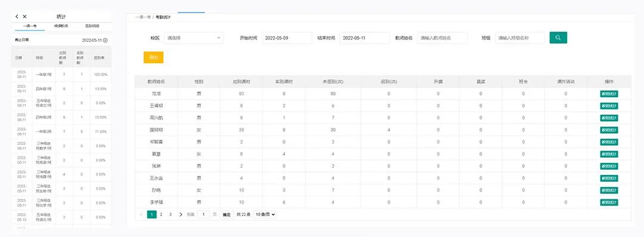Viewport: 644px width, 237px height.
Task: Click 教师统计 button in 孙艳 row
Action: 609,190
